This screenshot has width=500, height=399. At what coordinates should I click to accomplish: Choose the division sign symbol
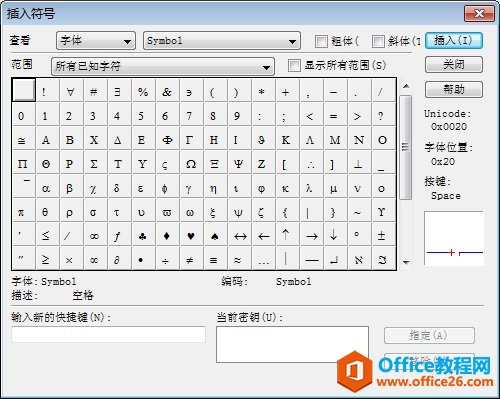(167, 259)
